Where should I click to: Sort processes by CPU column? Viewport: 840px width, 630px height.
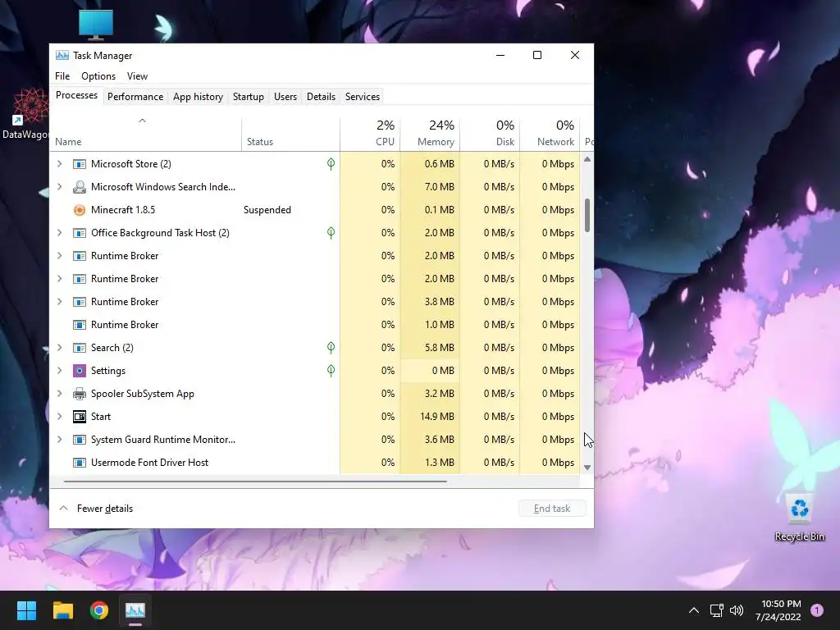coord(370,134)
